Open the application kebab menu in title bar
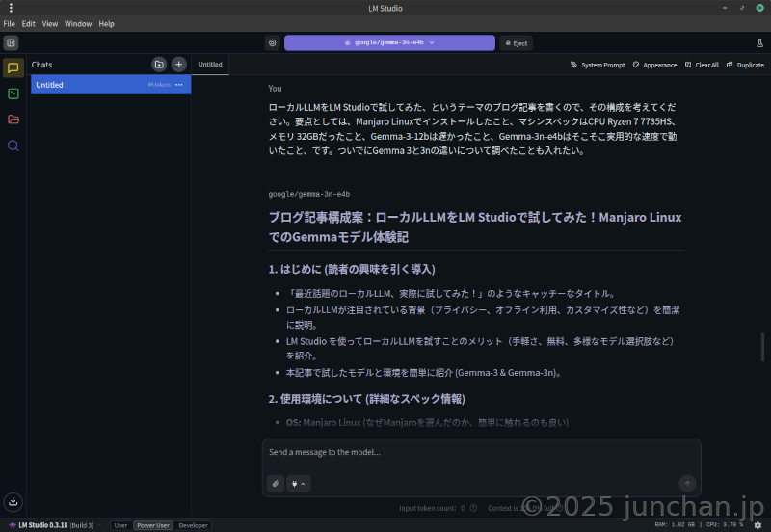The width and height of the screenshot is (771, 532). click(x=11, y=8)
